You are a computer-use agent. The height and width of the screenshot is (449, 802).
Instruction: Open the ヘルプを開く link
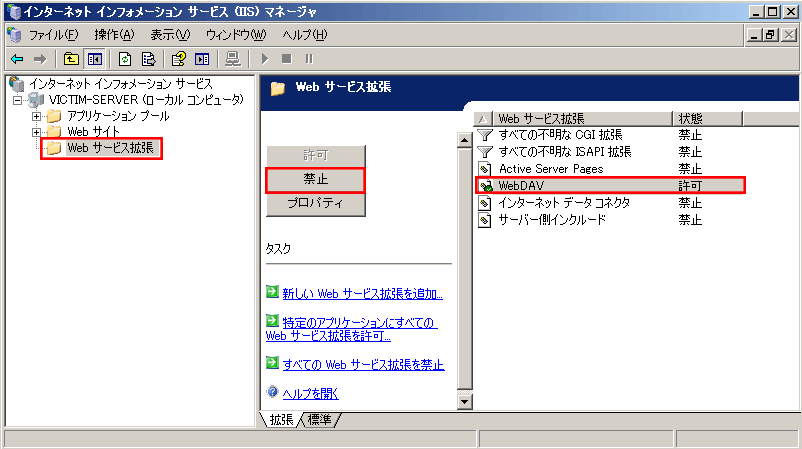310,393
